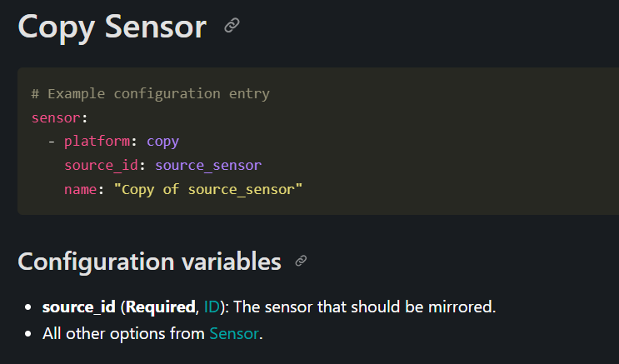Click the name key in the YAML example

80,190
